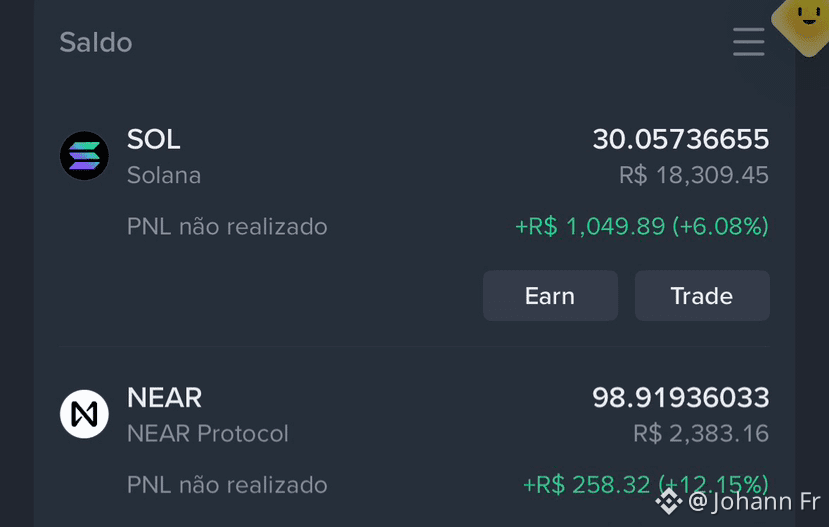Click the Trade button for SOL

702,295
